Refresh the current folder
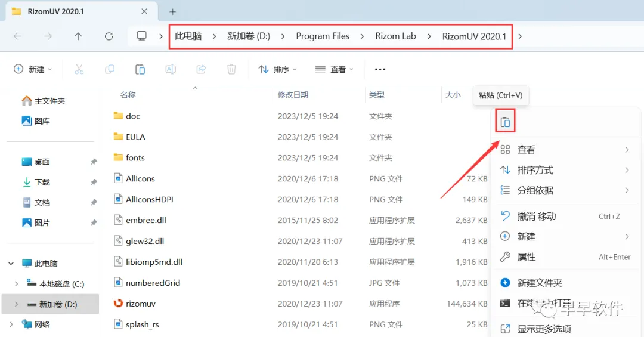This screenshot has width=644, height=337. pyautogui.click(x=109, y=36)
